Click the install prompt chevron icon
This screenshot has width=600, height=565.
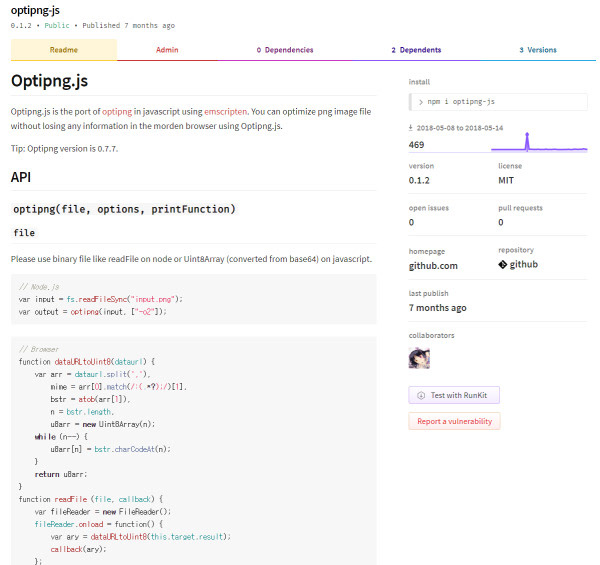pos(421,102)
